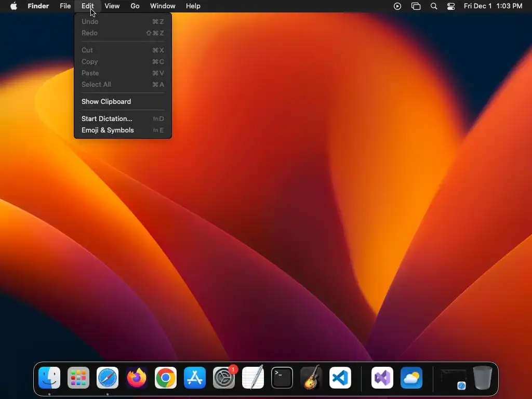Open purple Visual Studio icon in Dock
The height and width of the screenshot is (399, 532).
click(382, 378)
